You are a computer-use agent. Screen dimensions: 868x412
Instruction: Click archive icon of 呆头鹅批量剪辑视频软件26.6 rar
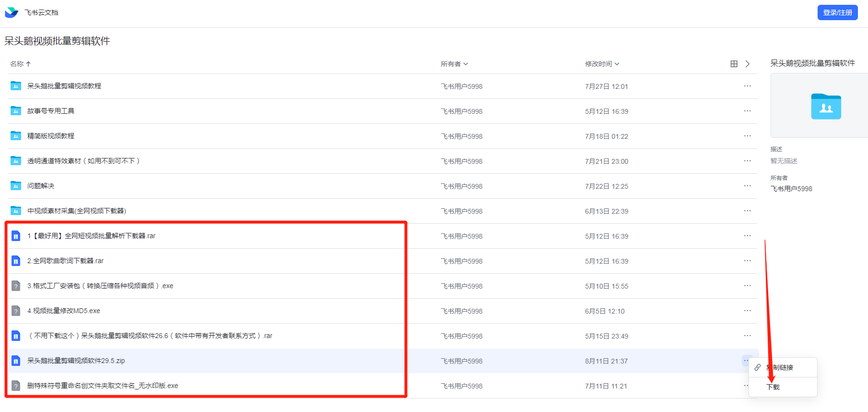(16, 336)
